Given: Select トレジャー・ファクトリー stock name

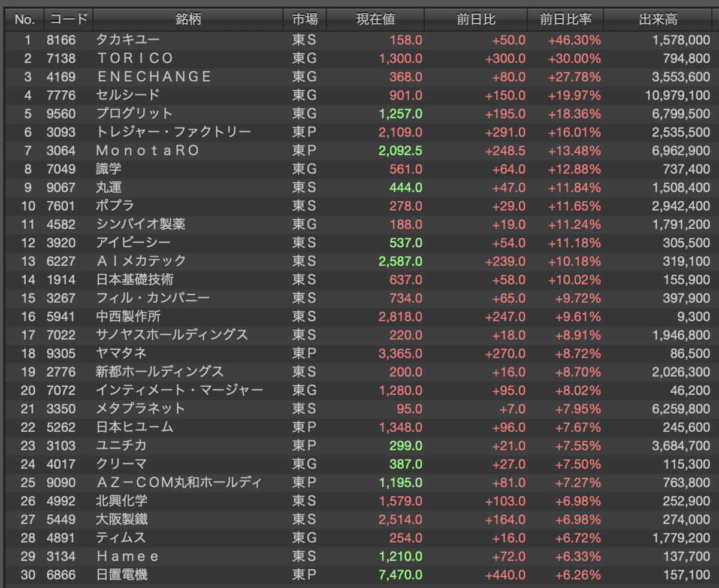Looking at the screenshot, I should click(x=174, y=132).
